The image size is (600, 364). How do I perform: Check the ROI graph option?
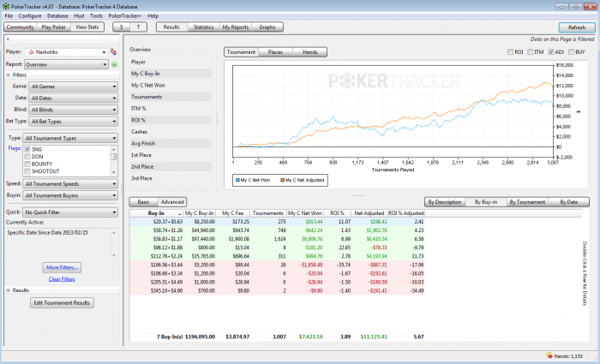[510, 52]
